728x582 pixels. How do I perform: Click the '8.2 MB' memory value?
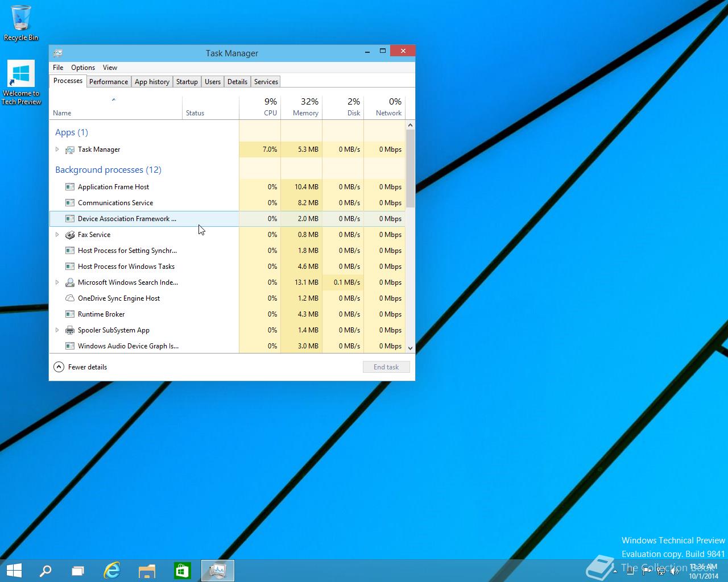point(308,203)
